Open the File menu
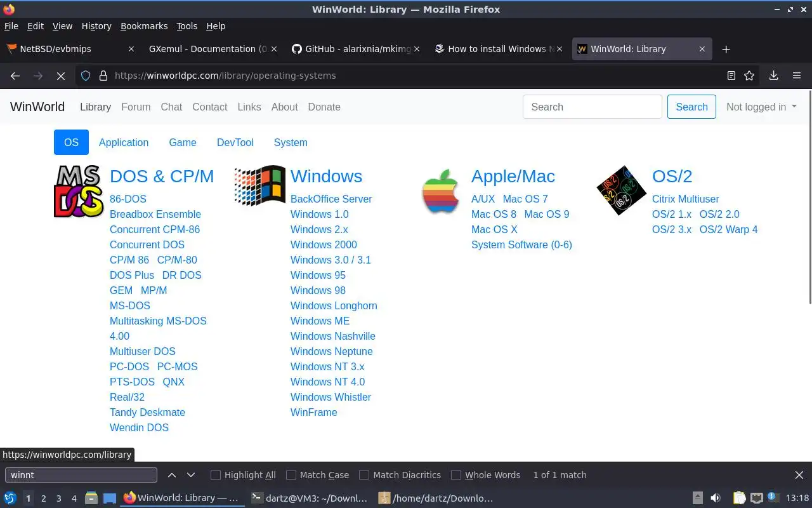Viewport: 812px width, 508px height. point(11,26)
